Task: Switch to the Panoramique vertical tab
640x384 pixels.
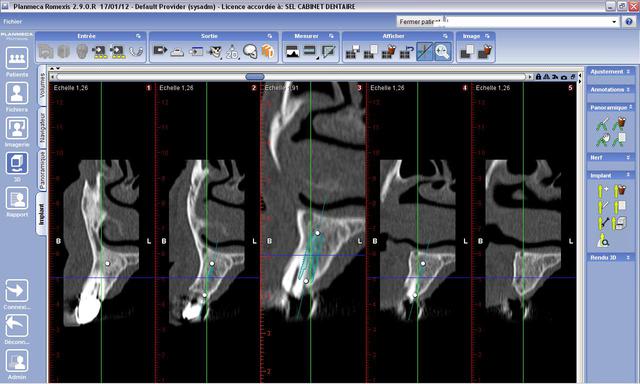Action: (42, 170)
